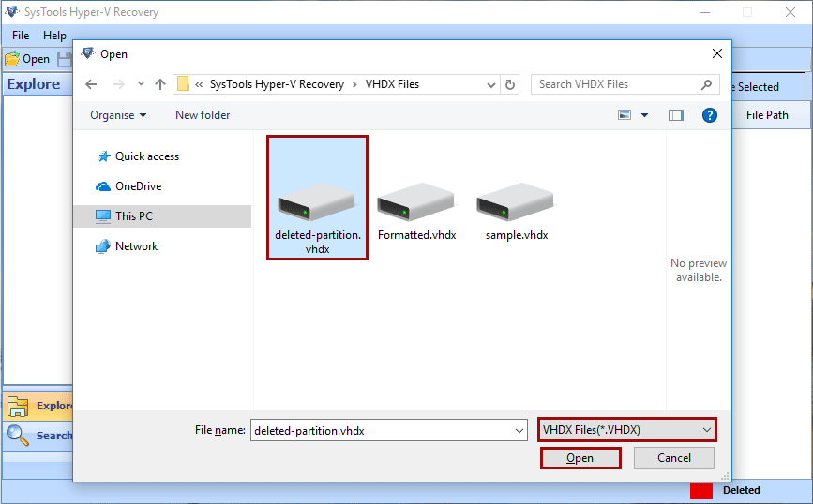Click the folder icon in address bar
813x504 pixels.
pos(183,84)
